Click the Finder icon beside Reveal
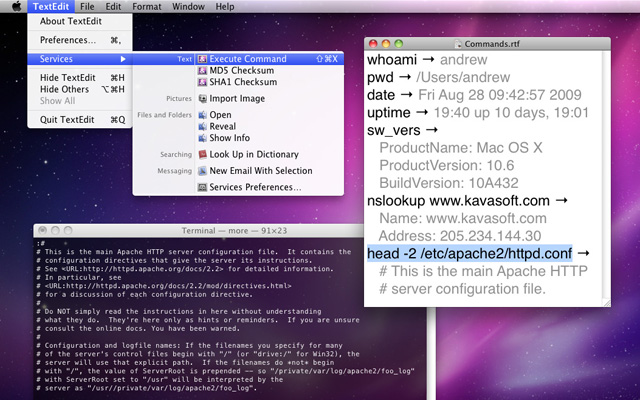This screenshot has height=400, width=640. pos(202,126)
